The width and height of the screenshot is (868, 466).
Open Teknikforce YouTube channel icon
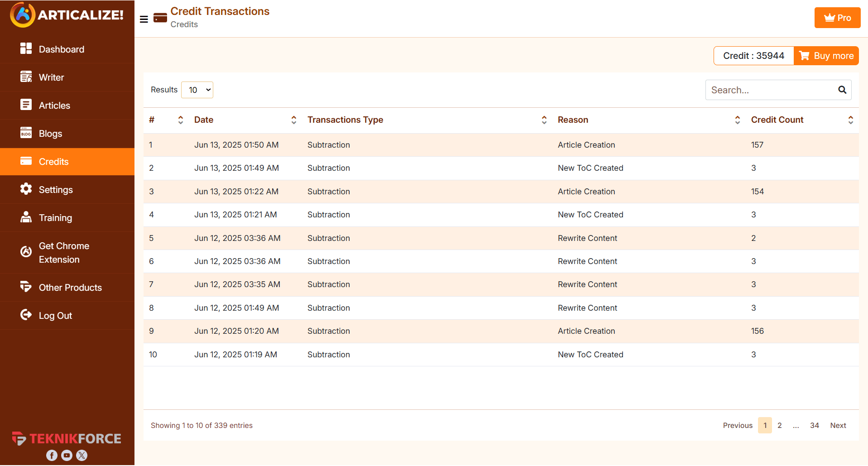(67, 456)
